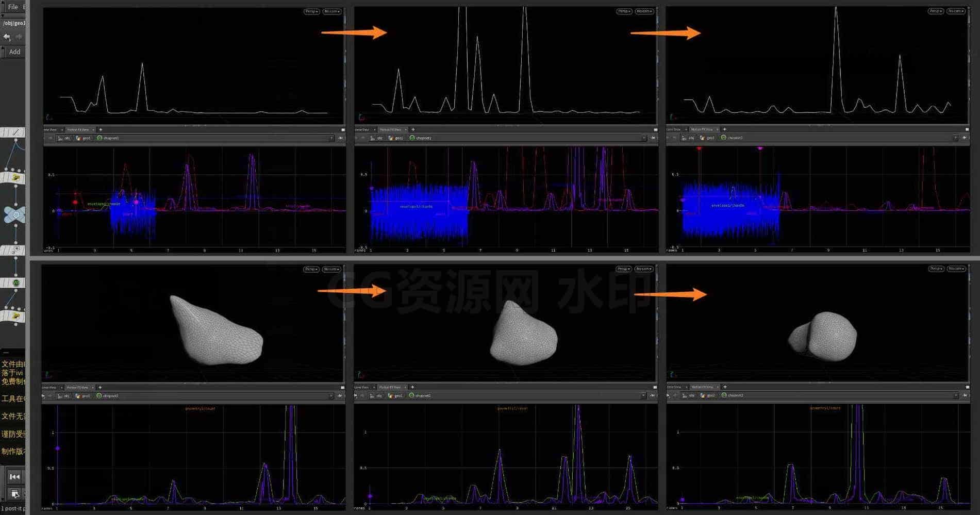The height and width of the screenshot is (515, 980).
Task: Maximize the bottom-middle pane with corner icon
Action: (655, 387)
